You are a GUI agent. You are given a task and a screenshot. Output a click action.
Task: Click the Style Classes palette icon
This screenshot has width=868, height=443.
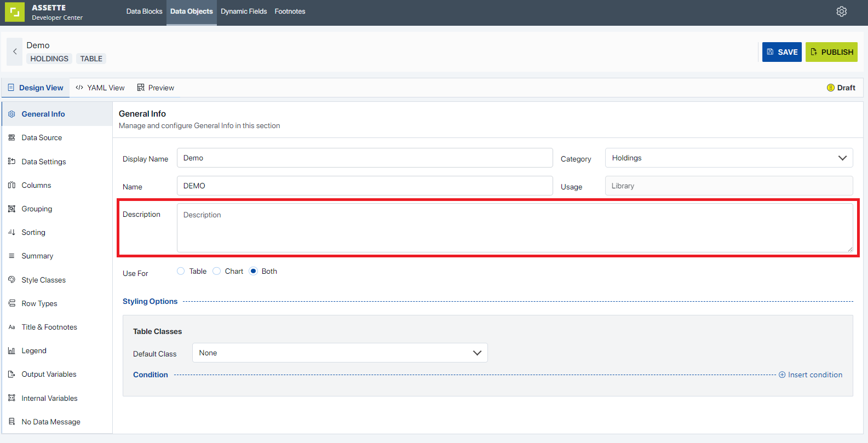pos(12,280)
